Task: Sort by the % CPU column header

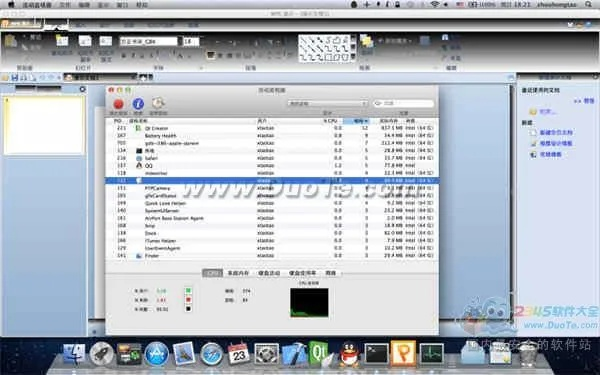Action: pos(331,121)
